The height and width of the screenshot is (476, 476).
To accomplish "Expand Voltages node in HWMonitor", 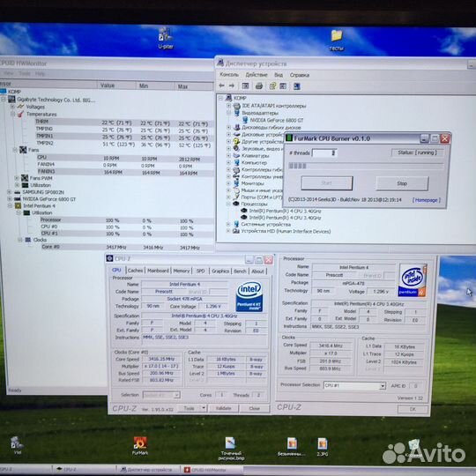I will coord(12,107).
